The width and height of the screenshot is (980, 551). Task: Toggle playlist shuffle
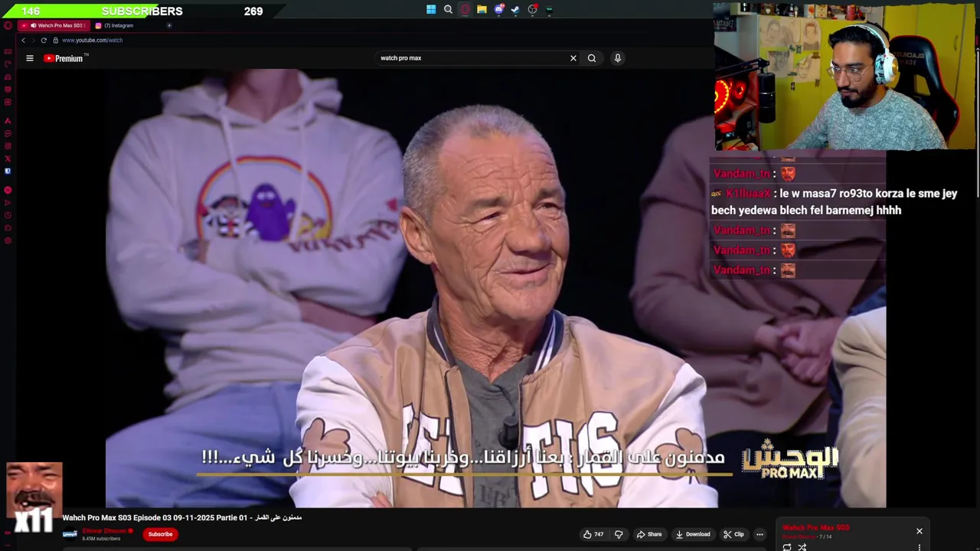[802, 547]
